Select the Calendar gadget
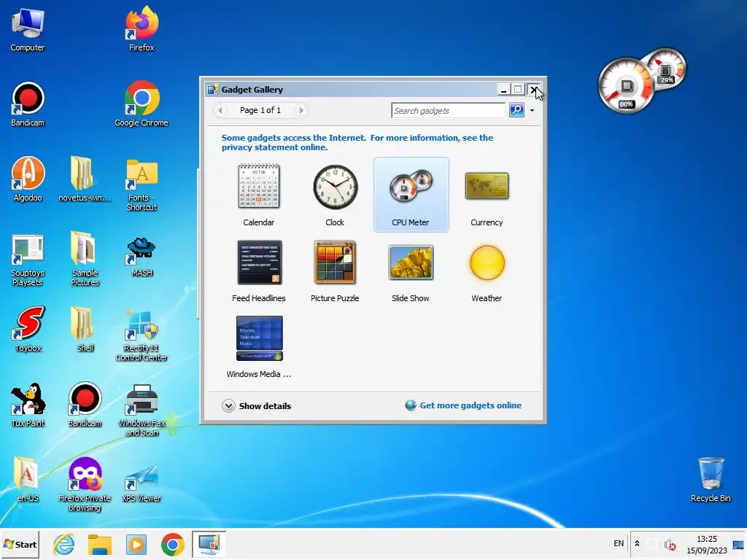The image size is (747, 560). point(259,195)
